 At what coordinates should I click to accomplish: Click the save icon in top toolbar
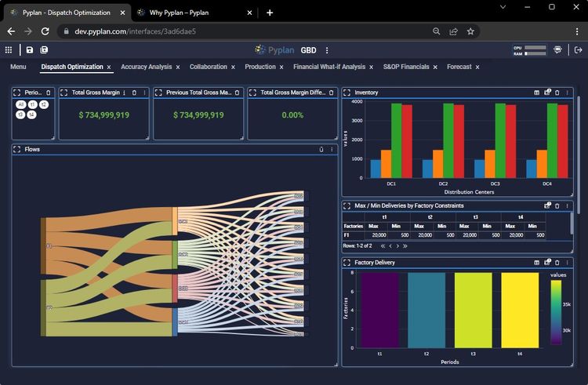point(30,49)
